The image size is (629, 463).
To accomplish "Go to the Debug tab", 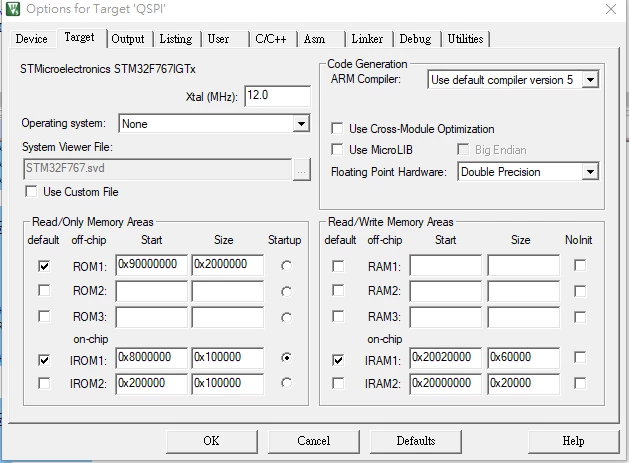I will pyautogui.click(x=416, y=39).
